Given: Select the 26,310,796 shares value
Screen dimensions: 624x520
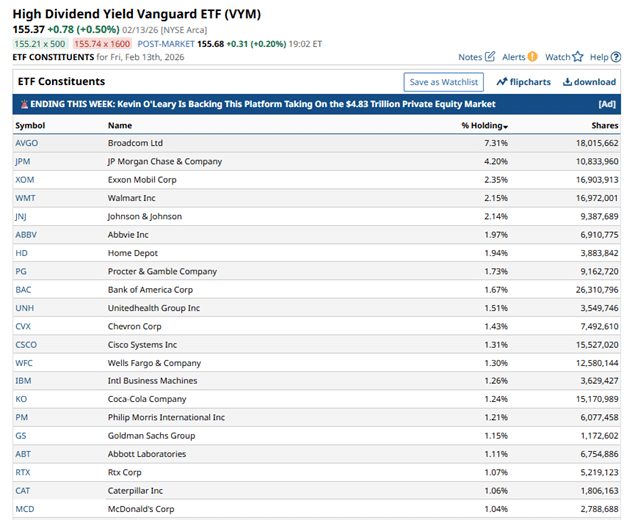Looking at the screenshot, I should (597, 289).
